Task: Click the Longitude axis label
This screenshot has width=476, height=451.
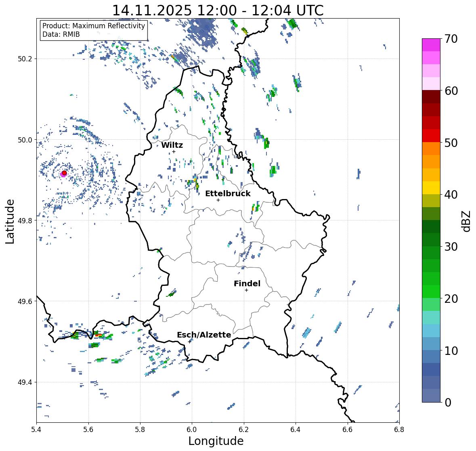Action: 216,441
